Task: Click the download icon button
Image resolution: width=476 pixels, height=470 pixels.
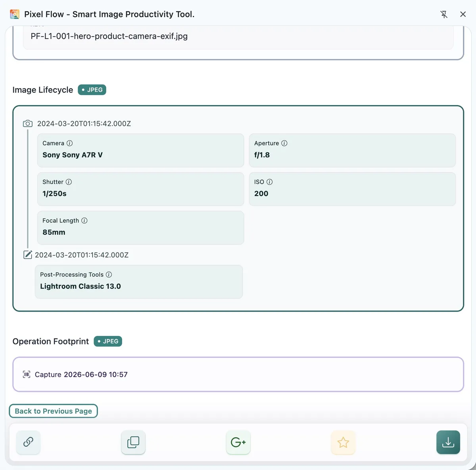Action: coord(448,442)
